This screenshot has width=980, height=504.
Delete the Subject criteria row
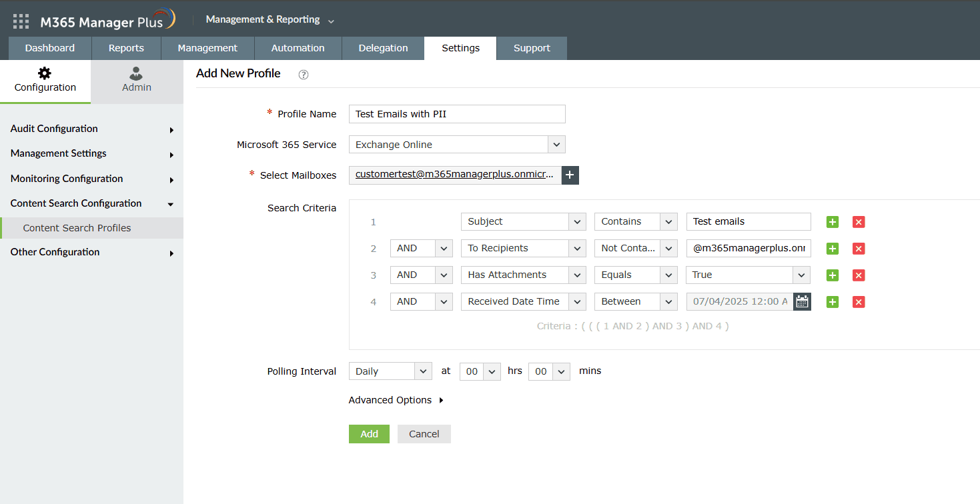coord(859,222)
